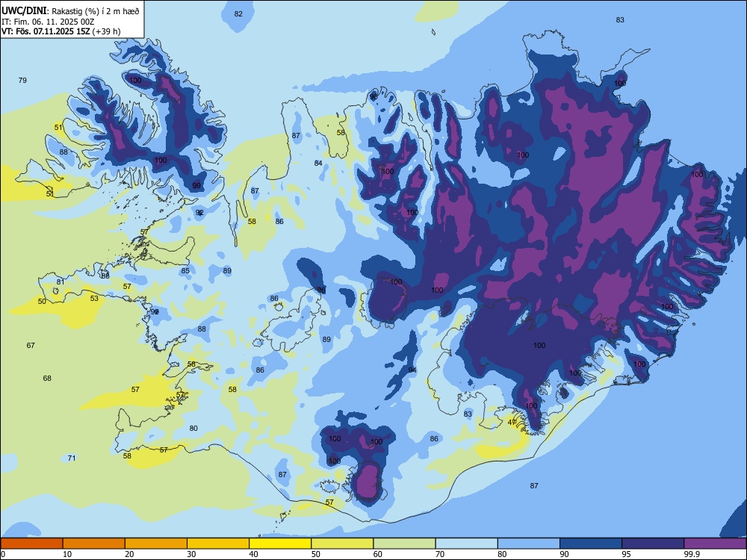The image size is (747, 560).
Task: Click the humidity value 80 on Reykjanes
Action: coord(193,428)
